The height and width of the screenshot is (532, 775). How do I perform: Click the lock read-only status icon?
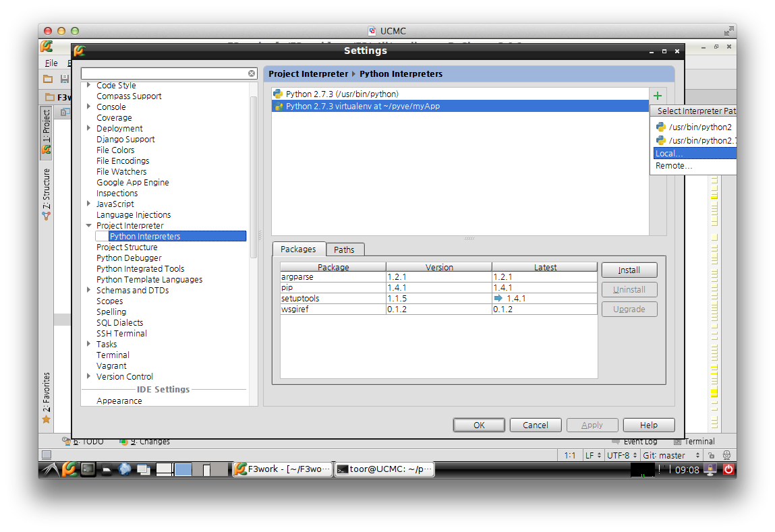[711, 455]
